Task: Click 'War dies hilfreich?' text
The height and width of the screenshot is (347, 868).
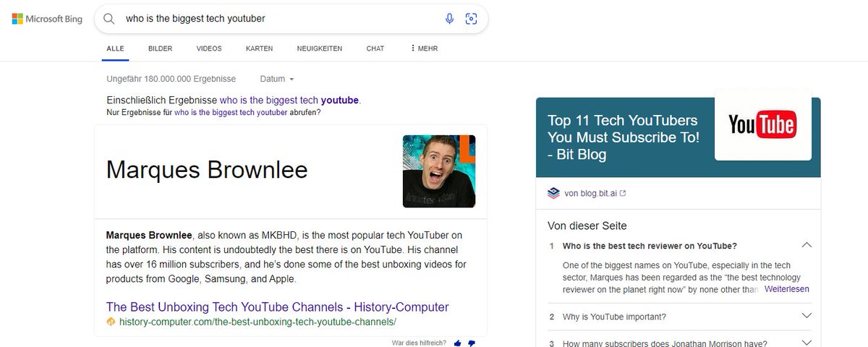Action: [x=419, y=343]
